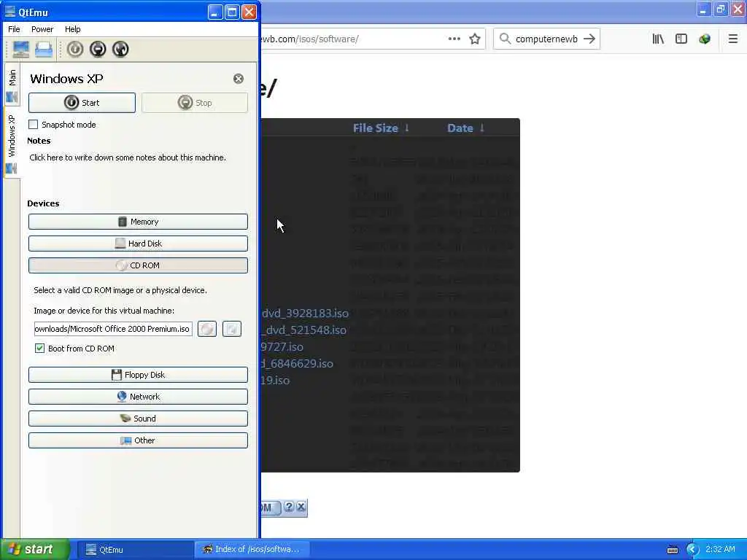This screenshot has width=747, height=560.
Task: Open the dvd_3928183.iso link
Action: [306, 314]
